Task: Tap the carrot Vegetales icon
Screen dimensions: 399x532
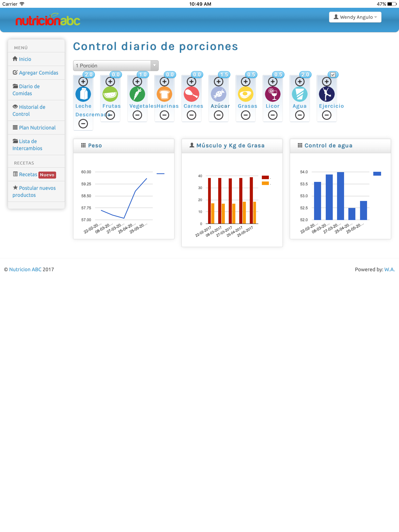Action: (x=137, y=94)
